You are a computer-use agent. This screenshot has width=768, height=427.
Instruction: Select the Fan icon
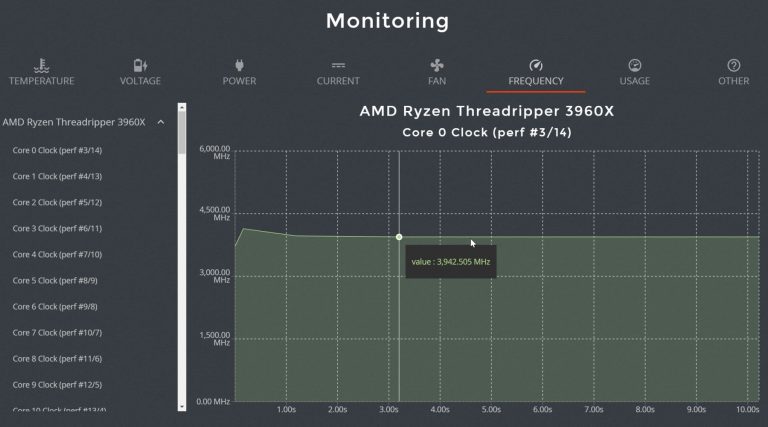pos(436,65)
